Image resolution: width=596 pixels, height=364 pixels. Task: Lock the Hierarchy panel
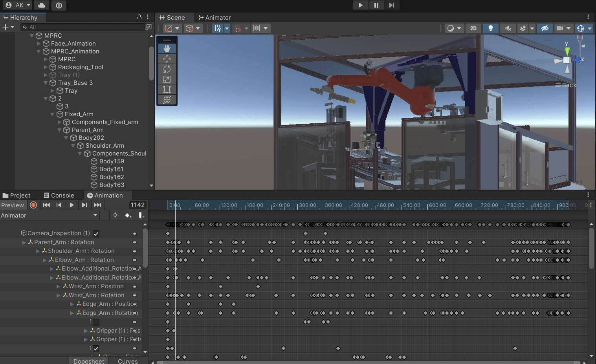[x=139, y=17]
